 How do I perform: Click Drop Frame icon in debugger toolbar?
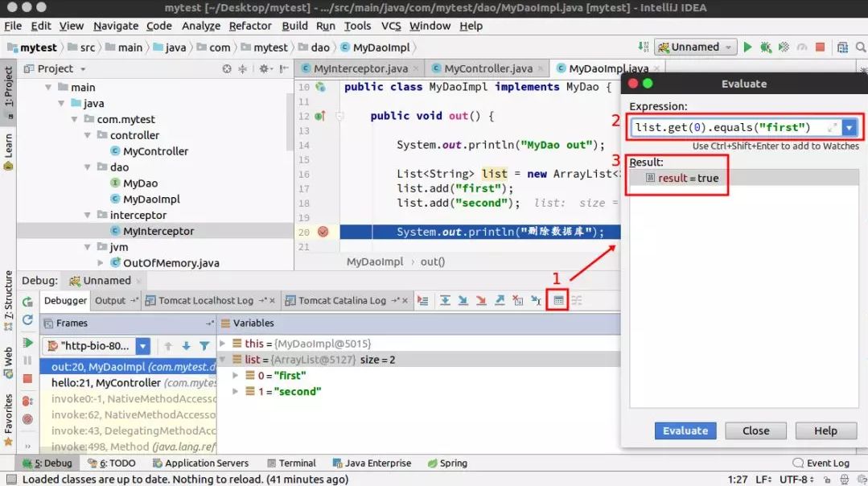coord(517,301)
